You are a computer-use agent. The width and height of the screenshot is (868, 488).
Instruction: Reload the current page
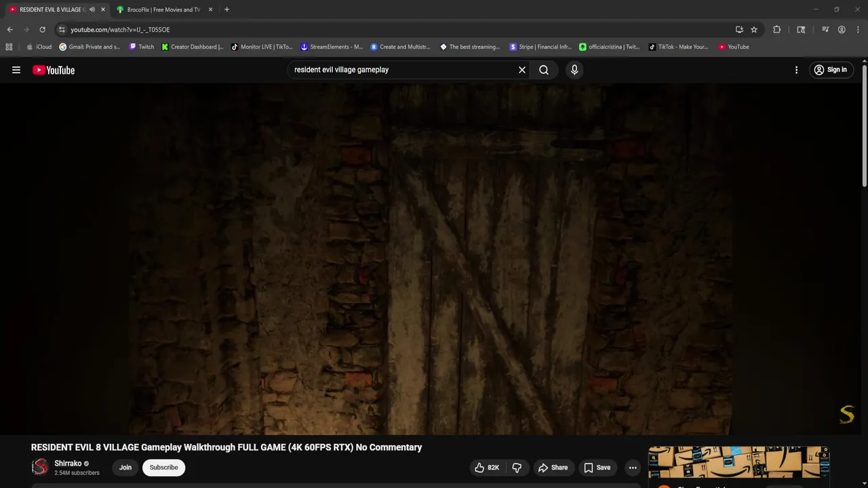click(x=42, y=30)
